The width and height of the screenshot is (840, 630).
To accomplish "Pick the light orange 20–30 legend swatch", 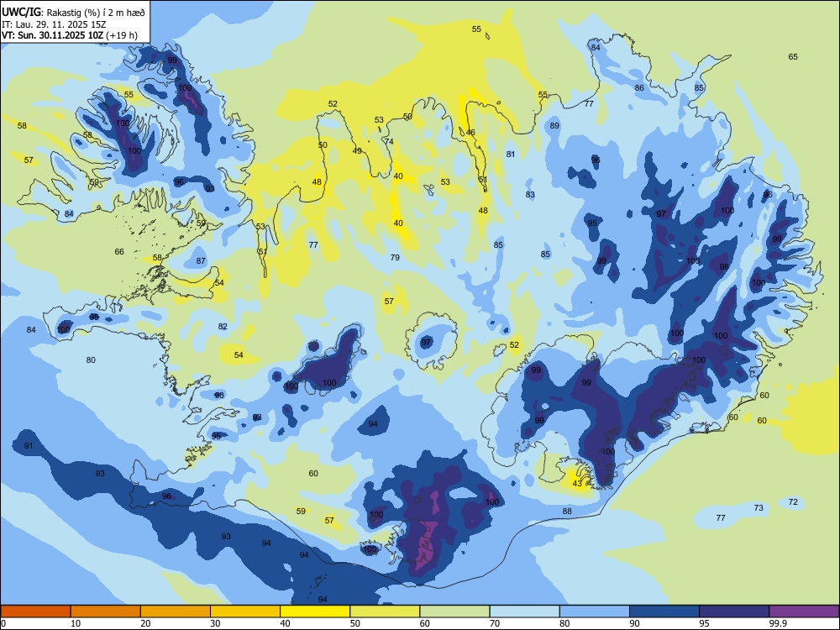I will 176,612.
